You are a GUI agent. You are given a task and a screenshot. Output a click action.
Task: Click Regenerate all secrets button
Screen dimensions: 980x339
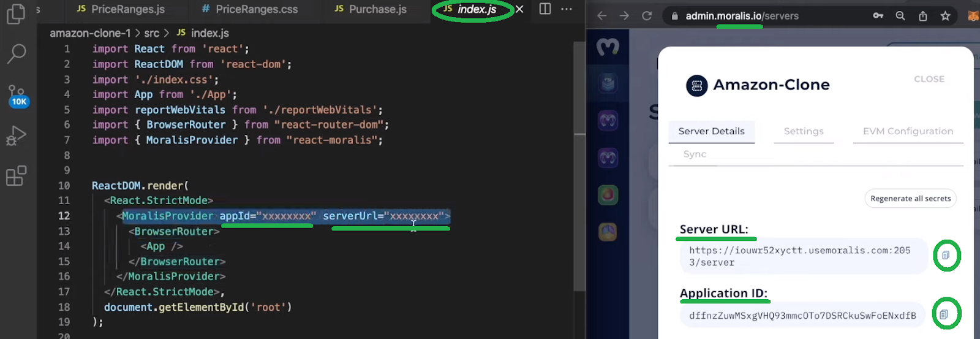point(910,199)
